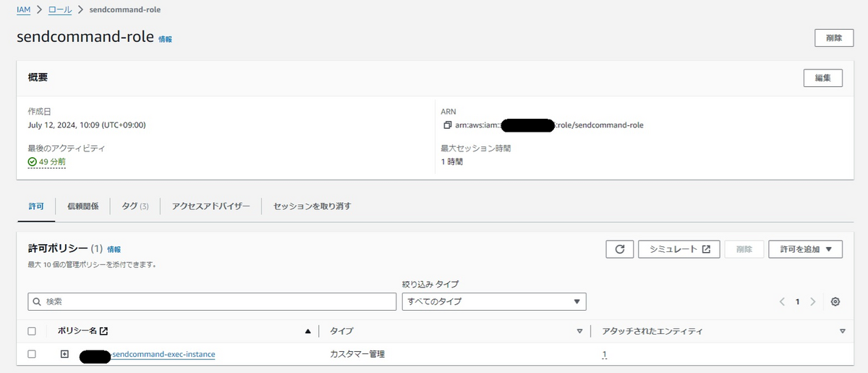Click the 最大セッション時間 label
This screenshot has width=868, height=373.
(x=476, y=148)
